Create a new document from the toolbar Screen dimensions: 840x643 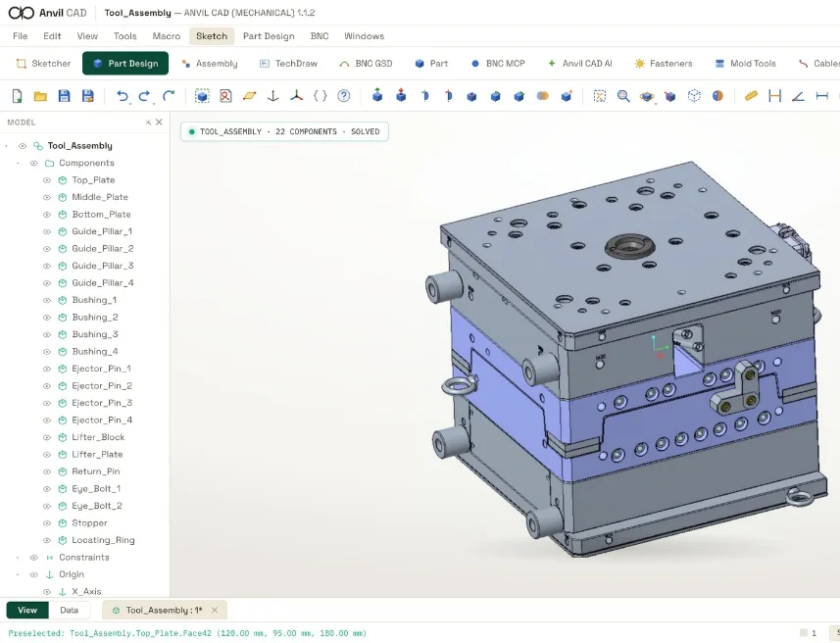point(17,96)
